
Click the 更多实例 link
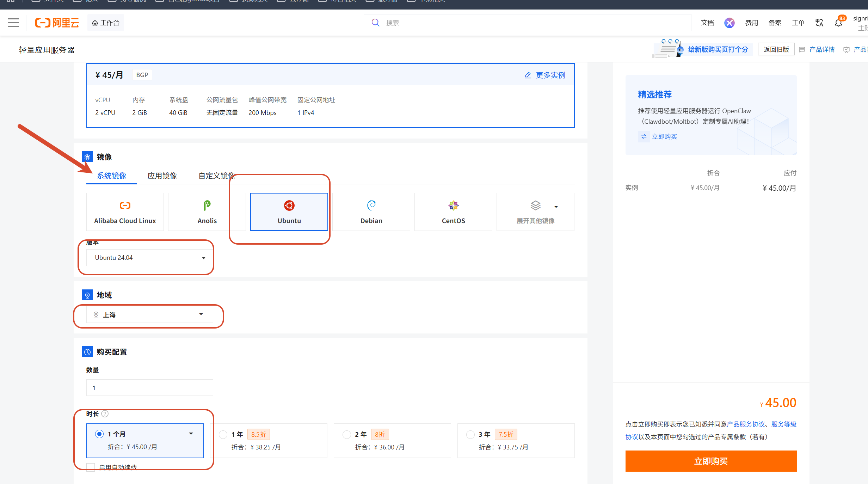550,75
